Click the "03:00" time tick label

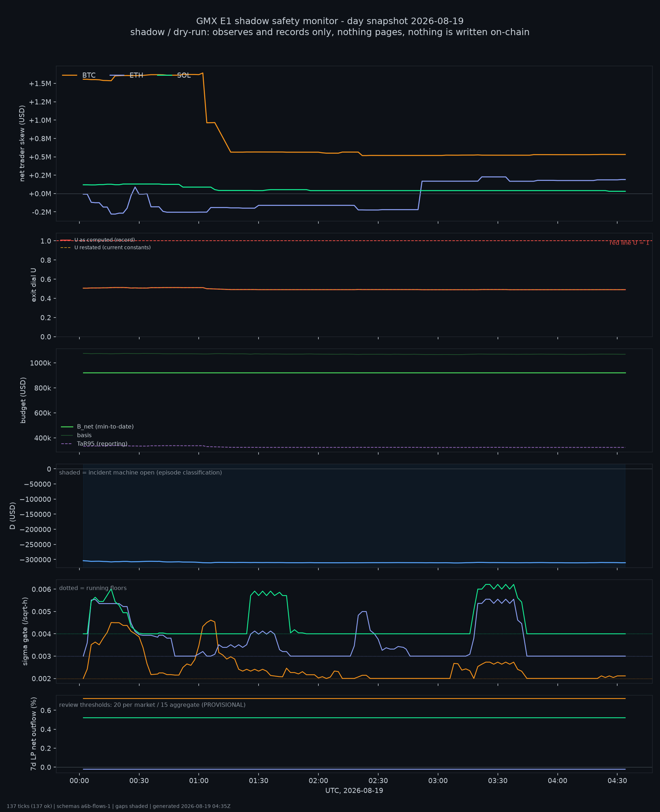[x=438, y=781]
